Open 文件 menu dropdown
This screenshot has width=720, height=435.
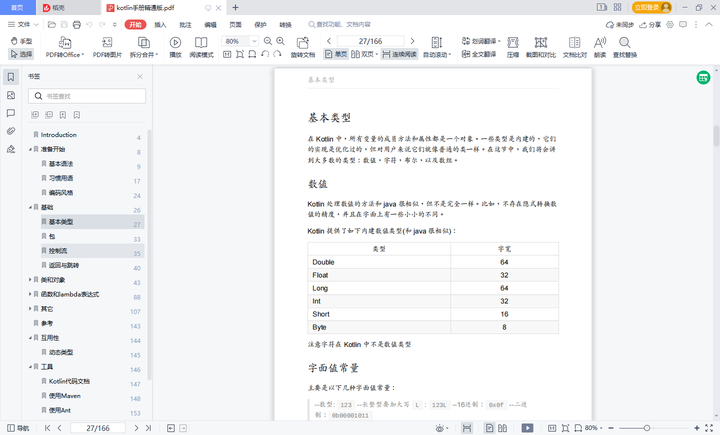click(x=23, y=24)
